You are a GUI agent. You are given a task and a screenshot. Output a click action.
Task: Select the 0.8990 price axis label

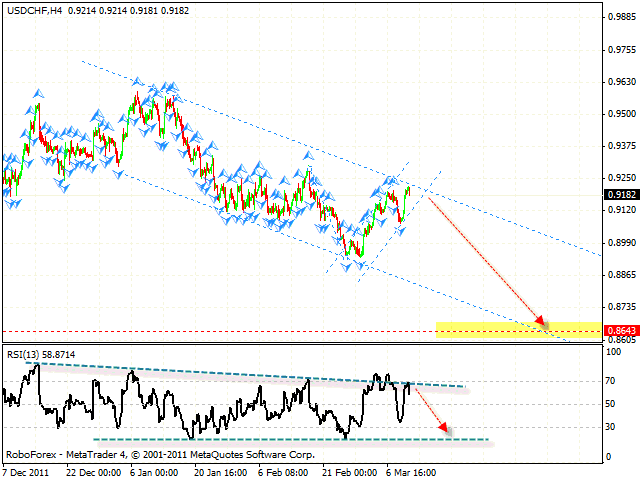(619, 243)
